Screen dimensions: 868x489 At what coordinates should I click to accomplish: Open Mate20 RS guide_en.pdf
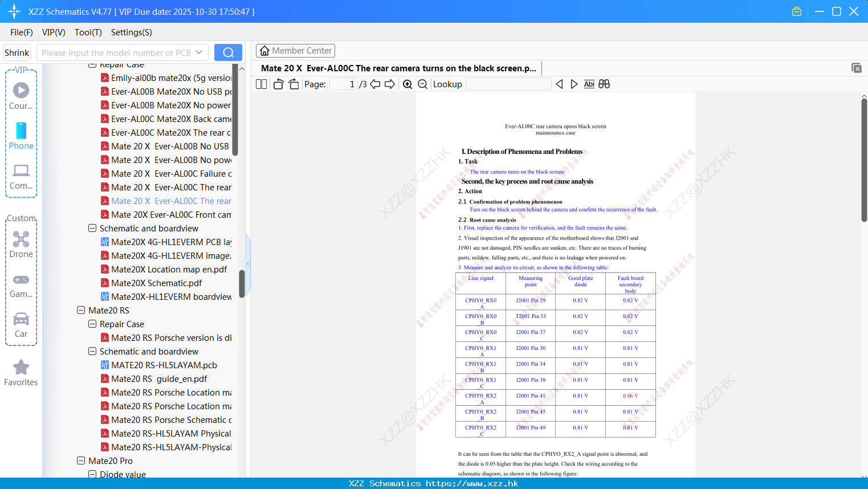point(154,378)
